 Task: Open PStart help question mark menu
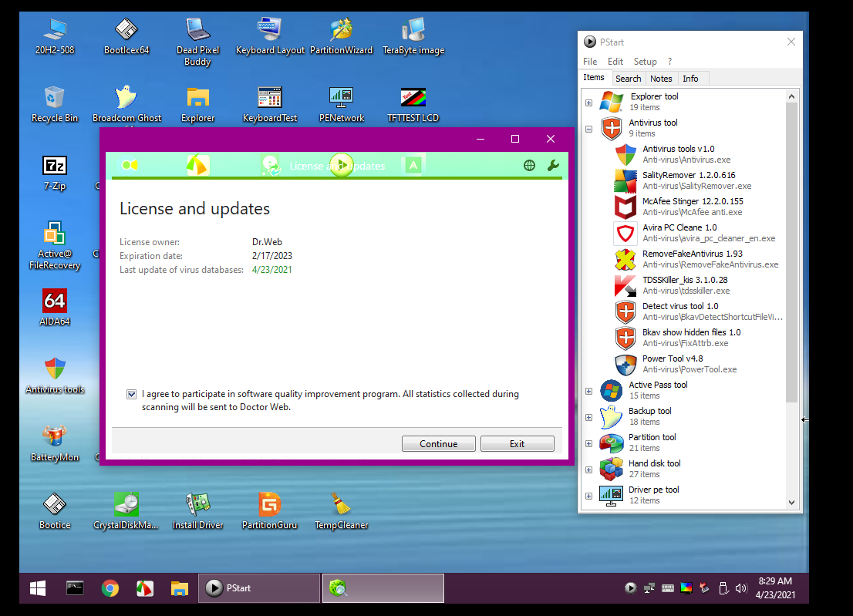[670, 62]
